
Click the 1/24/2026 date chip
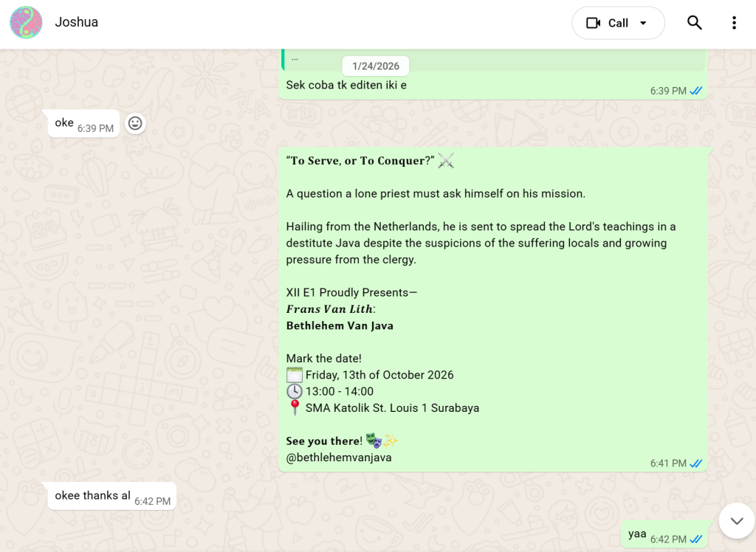(376, 66)
